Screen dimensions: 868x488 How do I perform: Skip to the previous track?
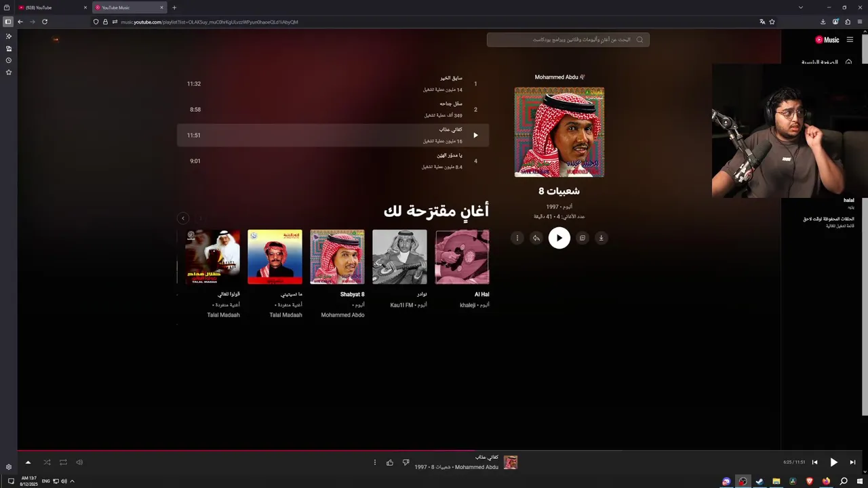pos(814,462)
